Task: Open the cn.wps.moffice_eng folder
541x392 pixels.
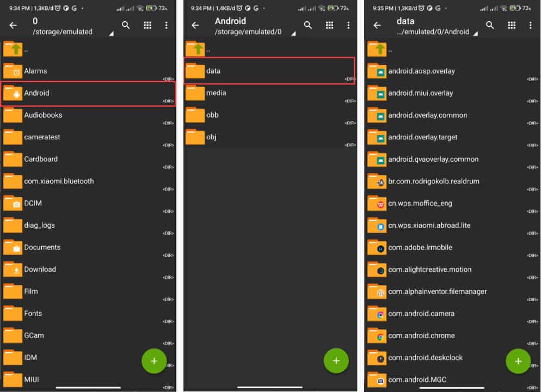Action: click(x=420, y=203)
